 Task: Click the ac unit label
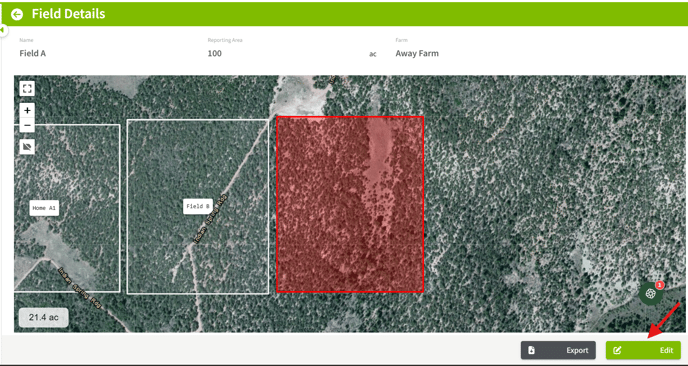click(373, 54)
